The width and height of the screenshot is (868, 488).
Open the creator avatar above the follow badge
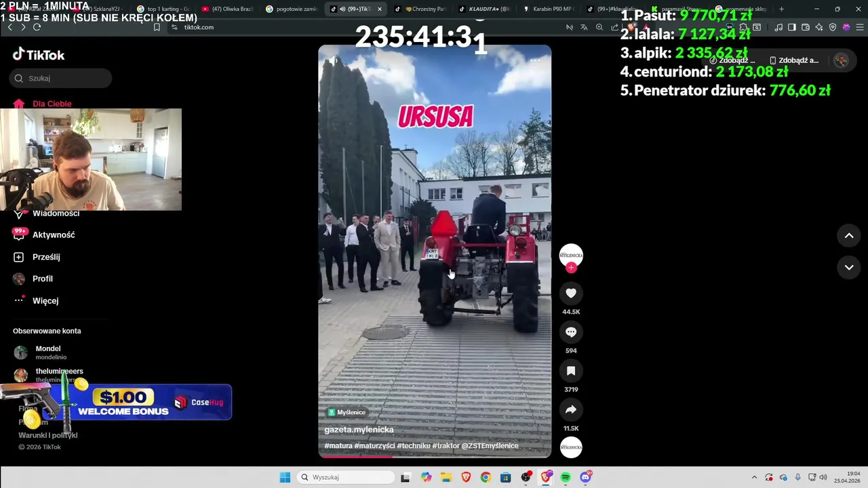(x=571, y=255)
